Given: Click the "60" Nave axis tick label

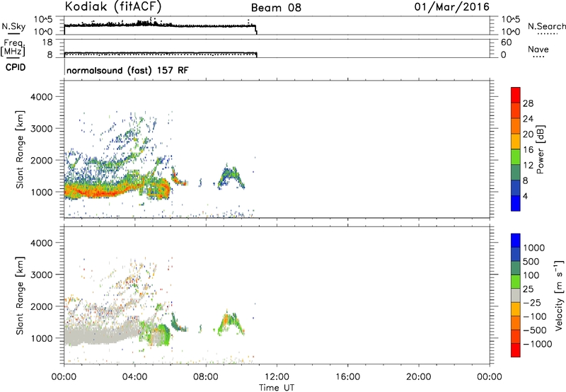Looking at the screenshot, I should [x=507, y=42].
